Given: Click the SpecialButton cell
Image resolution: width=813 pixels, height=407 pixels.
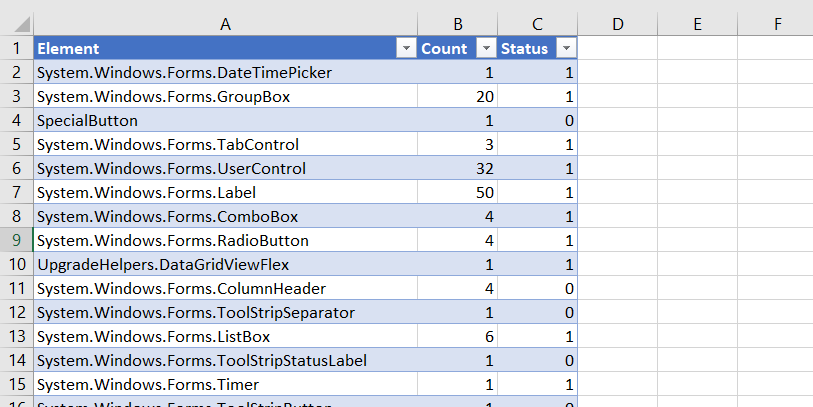Looking at the screenshot, I should click(225, 120).
